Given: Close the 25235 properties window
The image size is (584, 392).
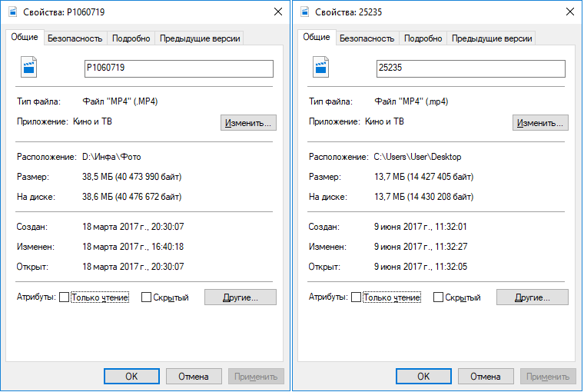Looking at the screenshot, I should point(570,12).
